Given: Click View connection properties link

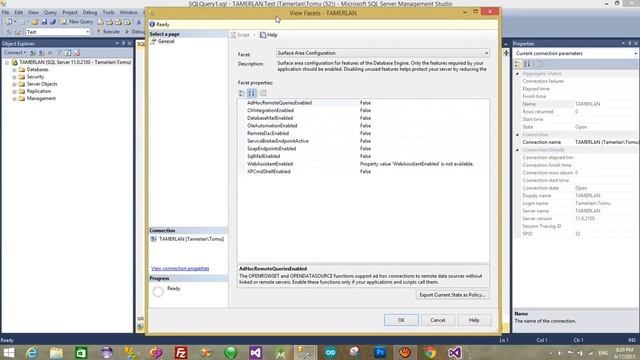Looking at the screenshot, I should pyautogui.click(x=180, y=268).
